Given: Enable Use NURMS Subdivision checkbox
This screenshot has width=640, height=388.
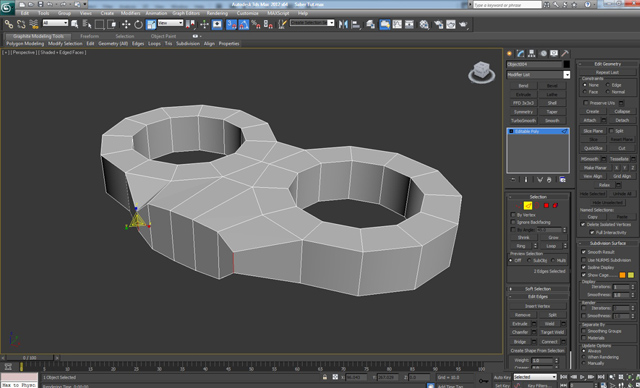Looking at the screenshot, I should click(x=584, y=260).
